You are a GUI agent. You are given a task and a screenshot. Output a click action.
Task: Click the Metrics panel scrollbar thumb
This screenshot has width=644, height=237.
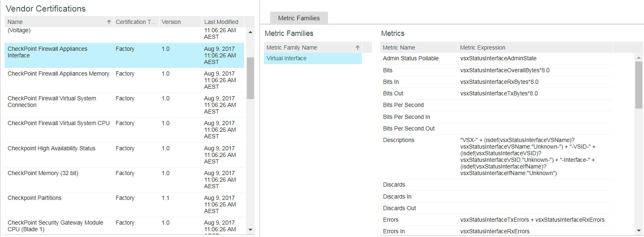pyautogui.click(x=639, y=85)
